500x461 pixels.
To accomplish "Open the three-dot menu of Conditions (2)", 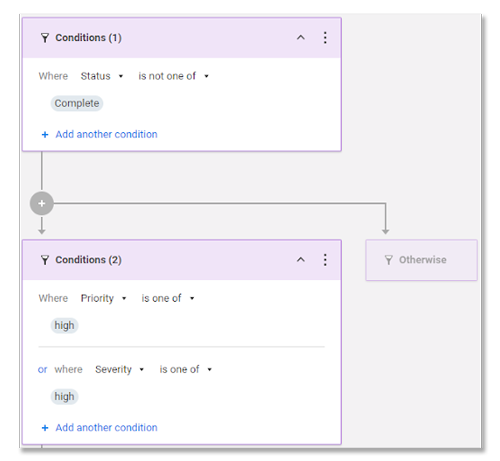I will [325, 260].
